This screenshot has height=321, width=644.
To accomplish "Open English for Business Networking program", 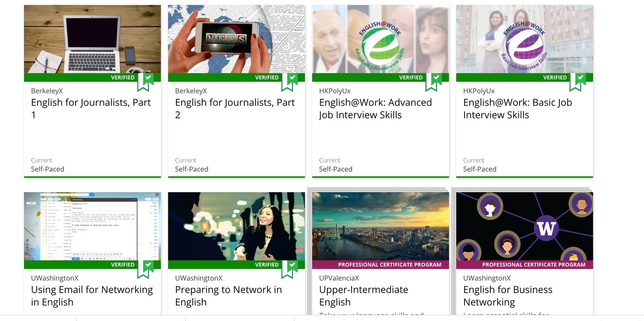I will (x=508, y=296).
